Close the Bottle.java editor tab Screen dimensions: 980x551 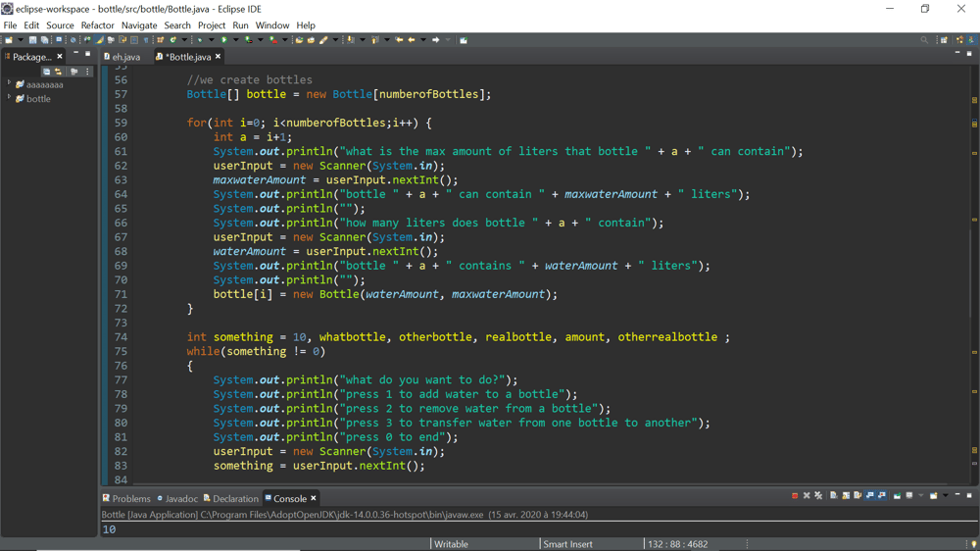219,56
